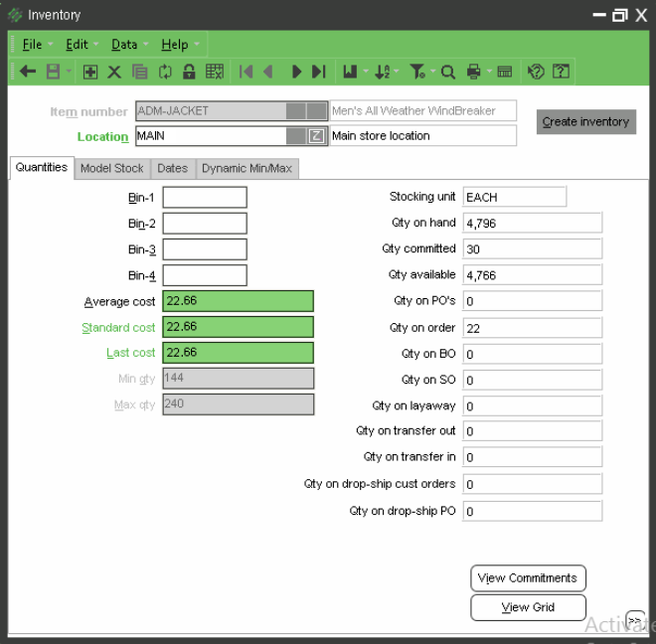Click the Create inventory button
656x644 pixels.
pos(585,122)
